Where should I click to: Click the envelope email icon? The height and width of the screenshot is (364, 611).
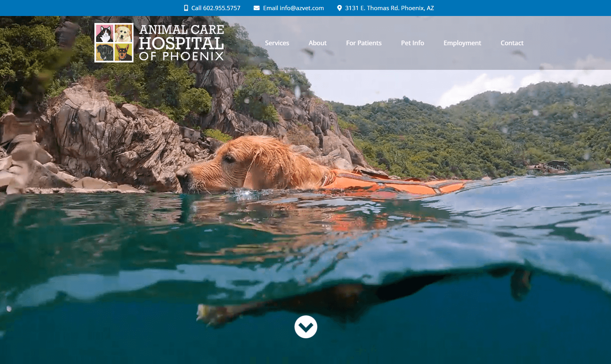click(256, 8)
